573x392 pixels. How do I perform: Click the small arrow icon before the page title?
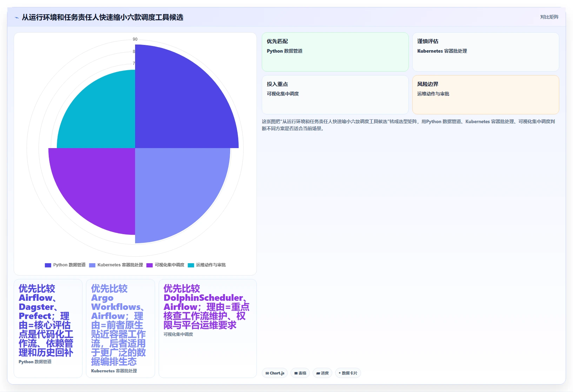16,18
